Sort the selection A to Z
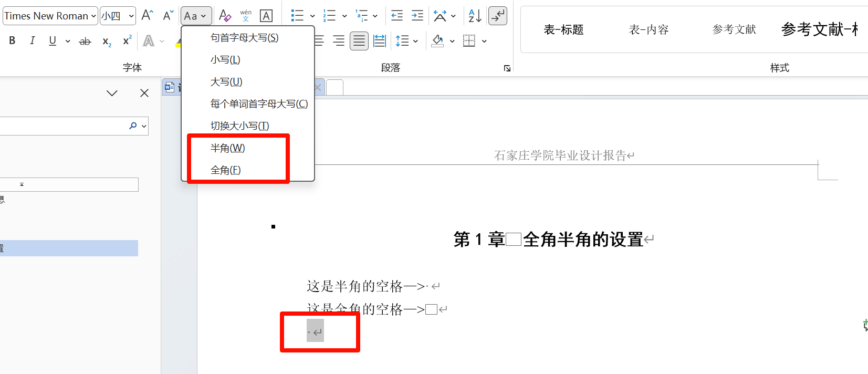The width and height of the screenshot is (868, 374). 475,16
